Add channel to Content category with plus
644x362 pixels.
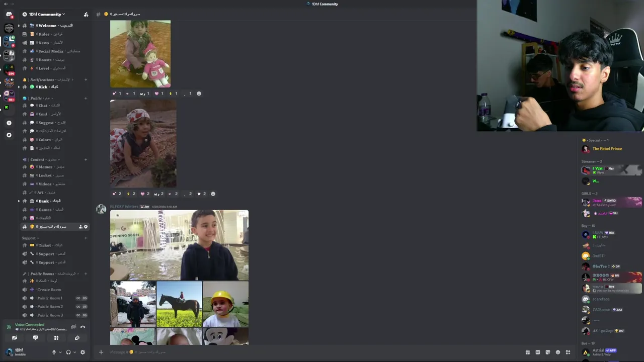(x=86, y=159)
